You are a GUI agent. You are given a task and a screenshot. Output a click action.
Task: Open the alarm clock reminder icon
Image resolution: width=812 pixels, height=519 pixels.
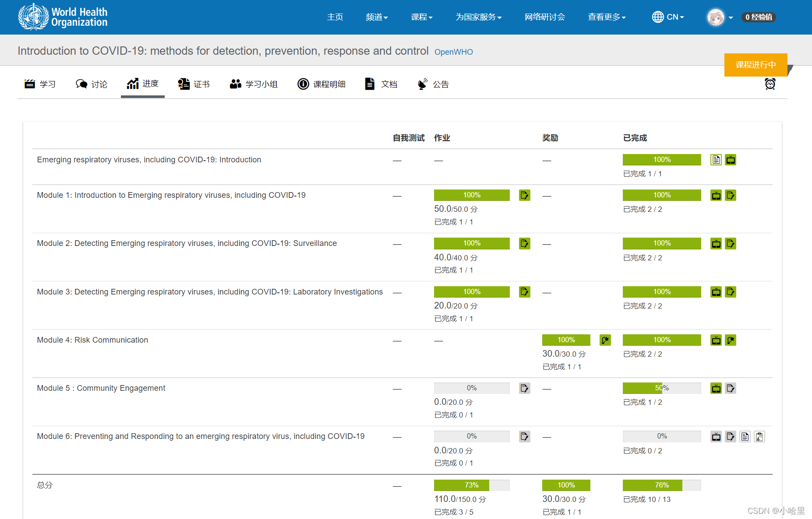770,84
